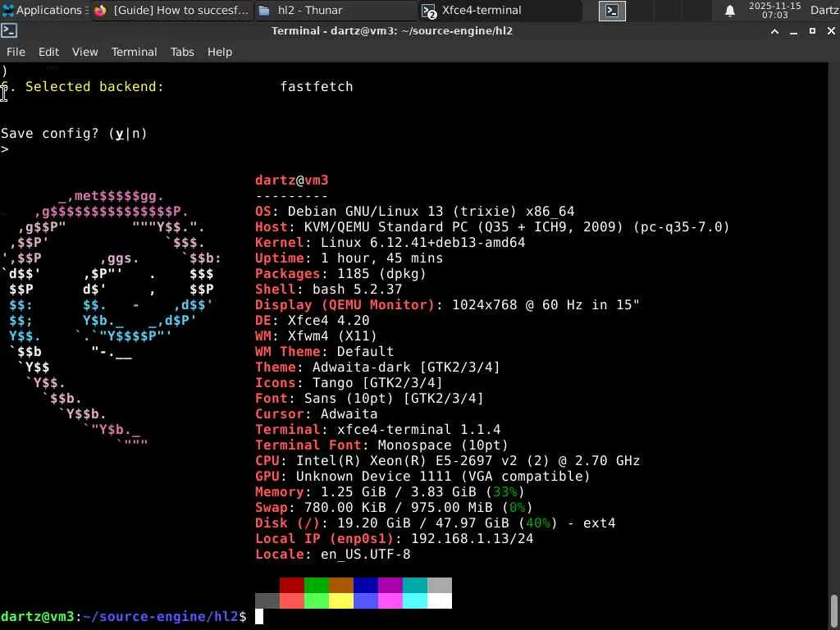The width and height of the screenshot is (840, 630).
Task: Click the 'Locale: en_US.UTF-8' line
Action: point(333,554)
